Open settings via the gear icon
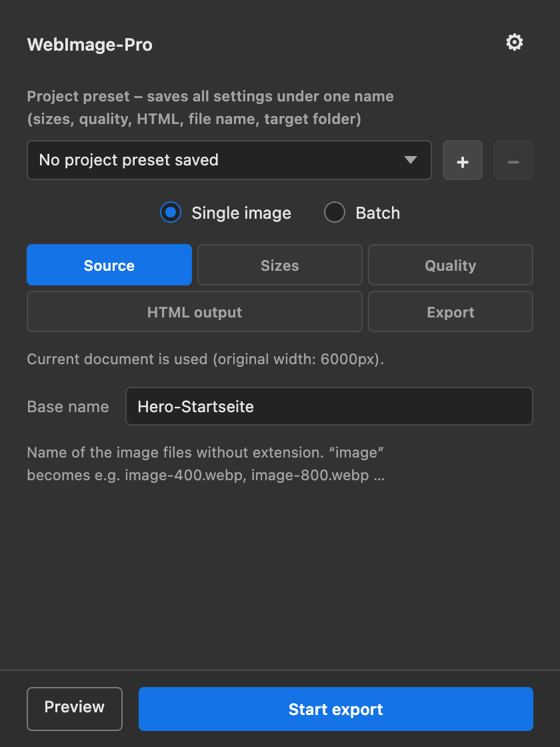Screen dimensions: 560x747 514,43
